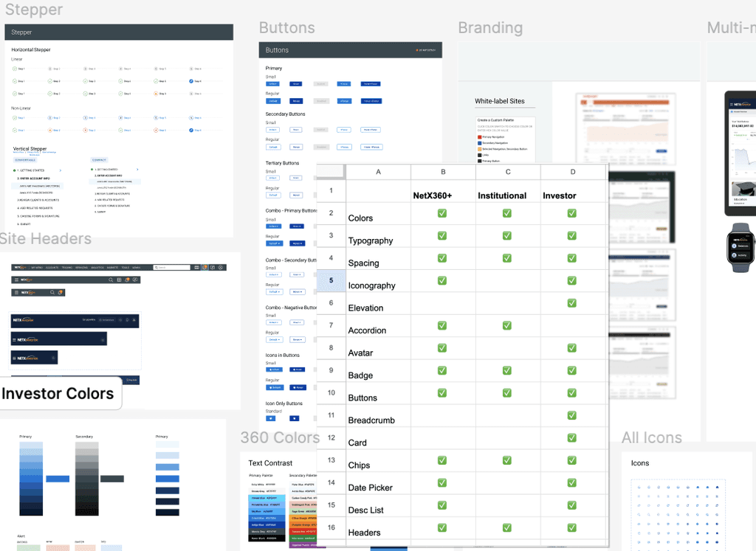This screenshot has width=756, height=551.
Task: Select the Site Headers frame title
Action: click(45, 238)
